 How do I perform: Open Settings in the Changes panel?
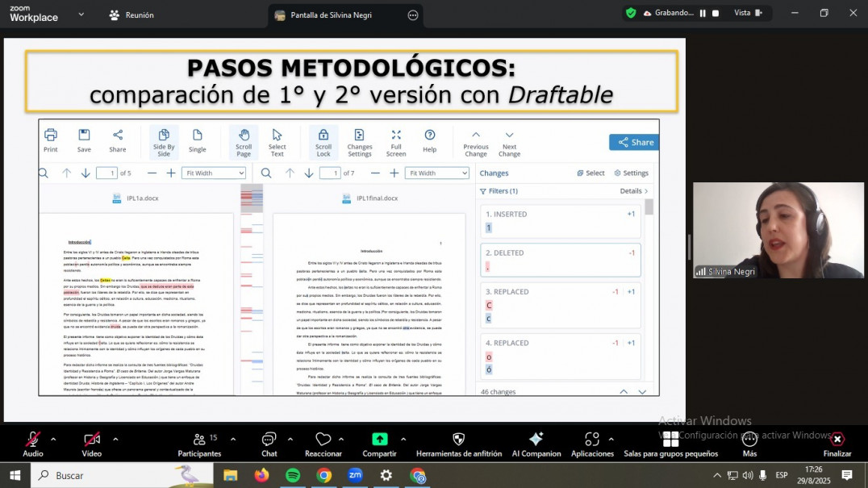tap(631, 173)
